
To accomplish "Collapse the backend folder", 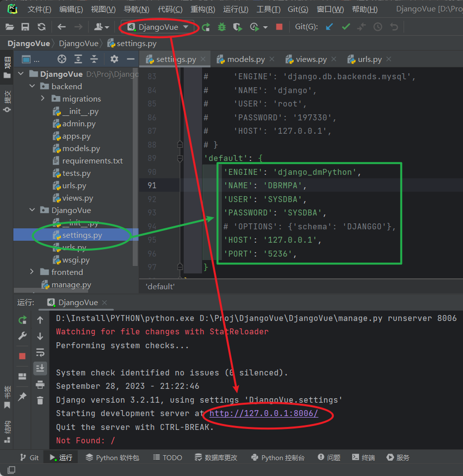I will [32, 86].
